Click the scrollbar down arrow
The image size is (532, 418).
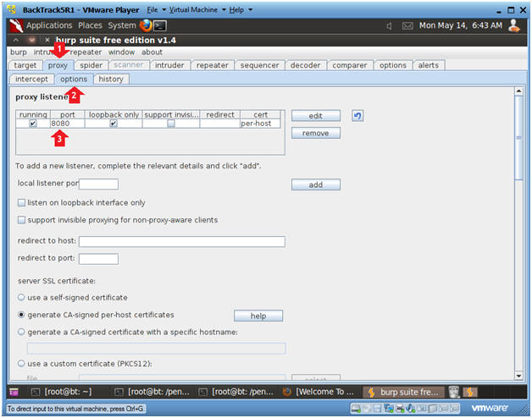(518, 376)
